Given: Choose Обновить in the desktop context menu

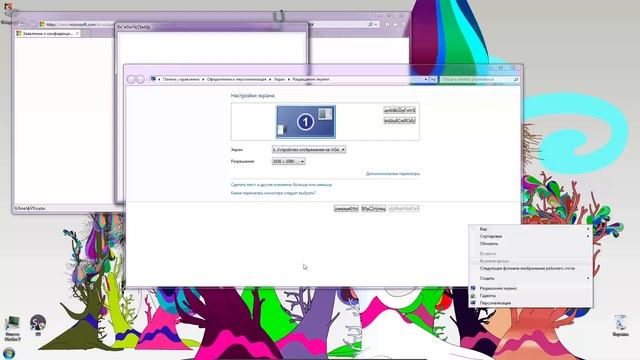Looking at the screenshot, I should [x=531, y=244].
